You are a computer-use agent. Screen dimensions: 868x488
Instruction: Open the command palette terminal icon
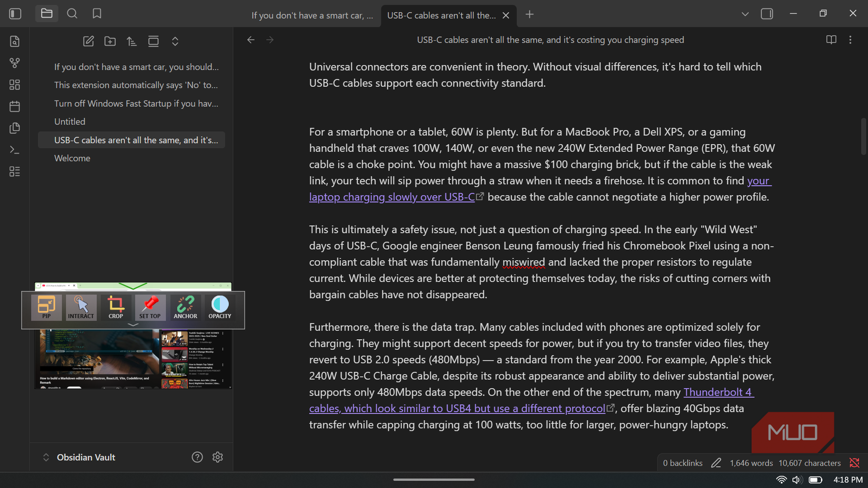coord(15,150)
